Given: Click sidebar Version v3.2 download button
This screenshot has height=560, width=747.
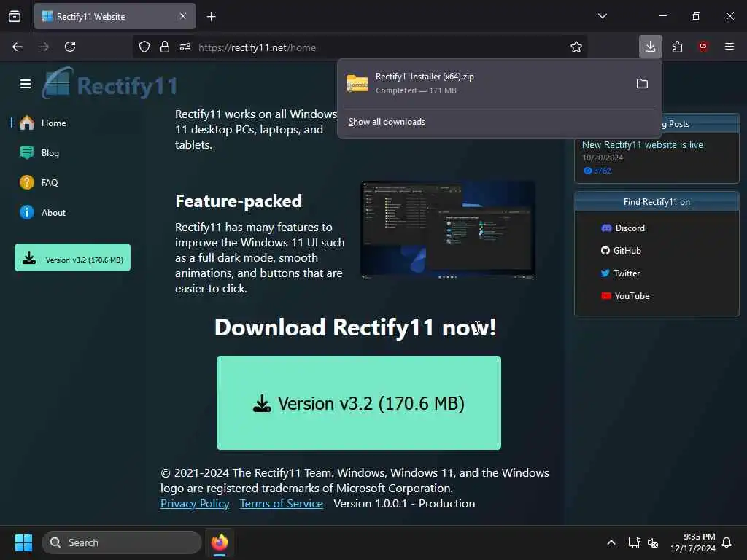Looking at the screenshot, I should [x=72, y=257].
